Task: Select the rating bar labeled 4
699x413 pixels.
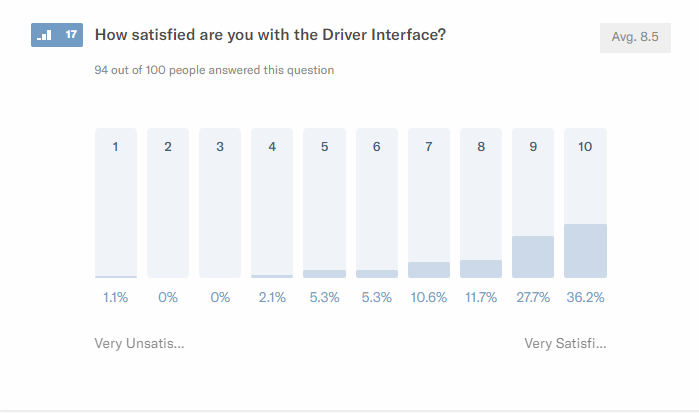Action: pyautogui.click(x=272, y=203)
